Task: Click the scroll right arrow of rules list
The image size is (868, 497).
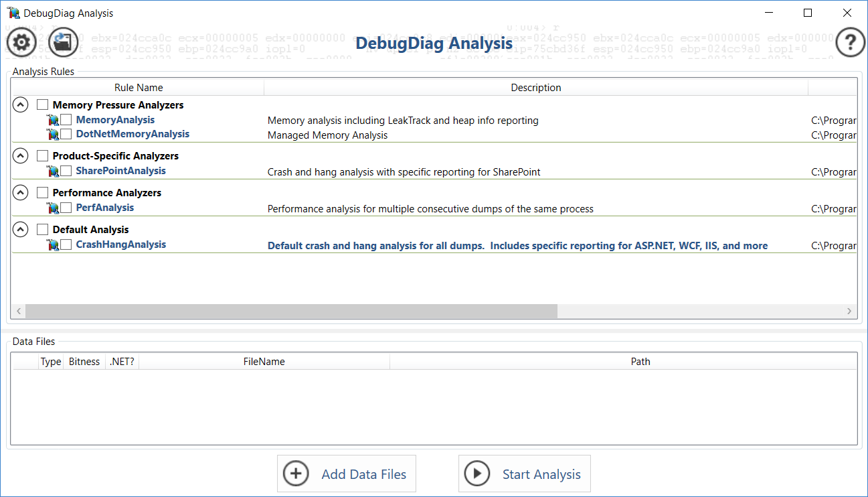Action: (x=850, y=311)
